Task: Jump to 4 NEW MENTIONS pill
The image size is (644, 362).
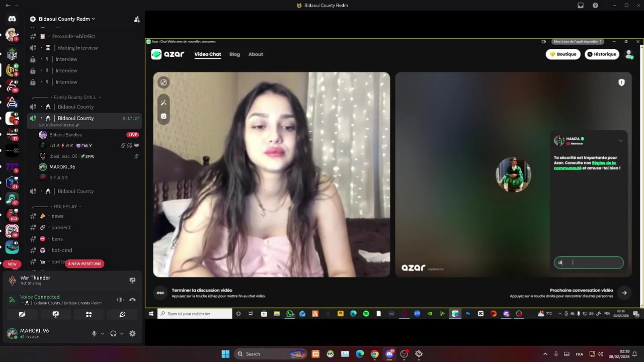Action: (85, 263)
